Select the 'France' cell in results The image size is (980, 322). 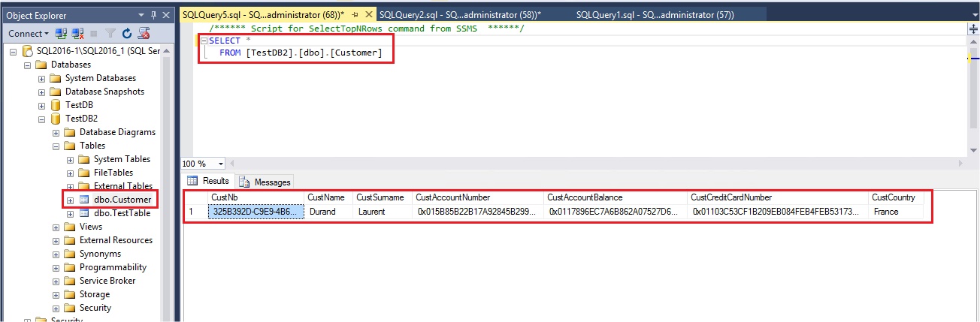pos(896,212)
